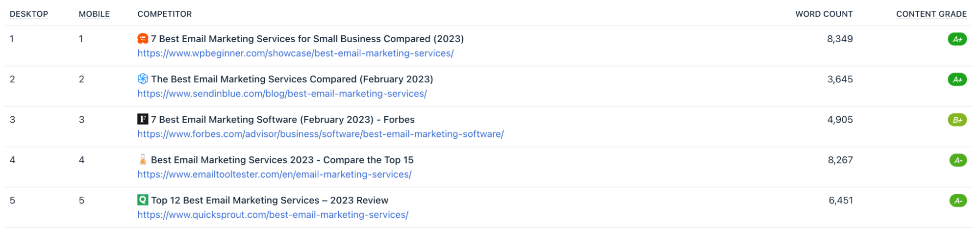
Task: Open the wpbeginner.com showcase URL link
Action: (295, 53)
